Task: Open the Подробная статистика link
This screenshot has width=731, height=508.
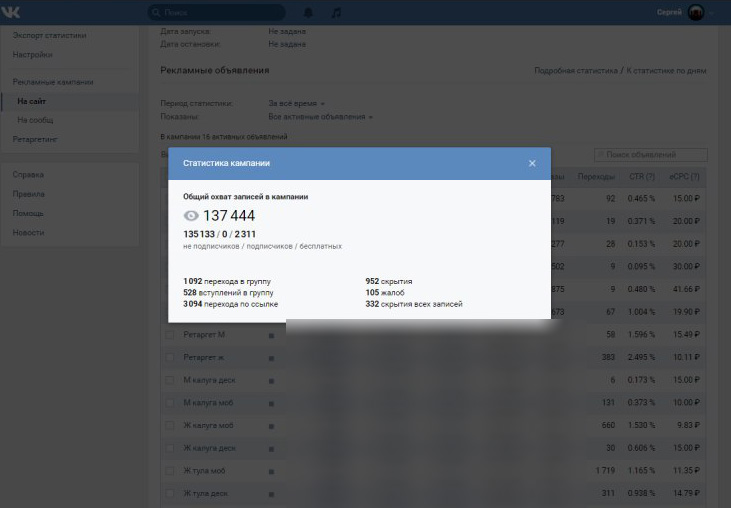Action: pos(576,71)
